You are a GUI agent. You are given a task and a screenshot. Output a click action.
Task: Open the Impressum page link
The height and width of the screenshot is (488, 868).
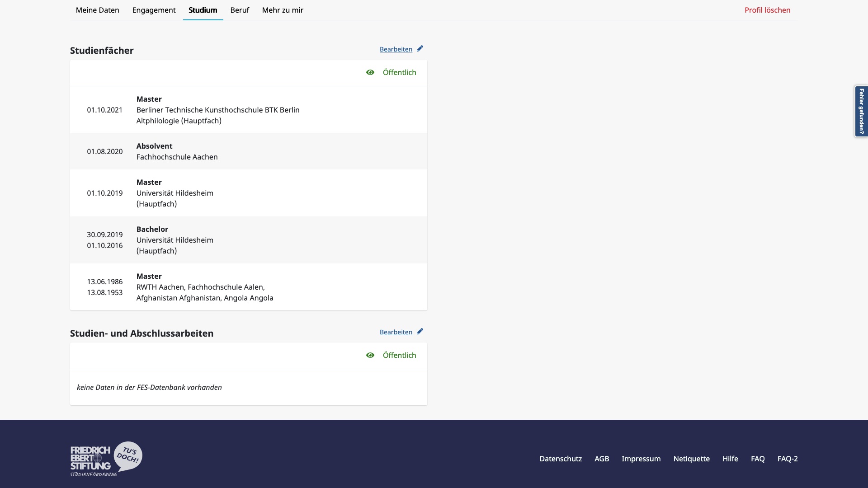coord(641,459)
